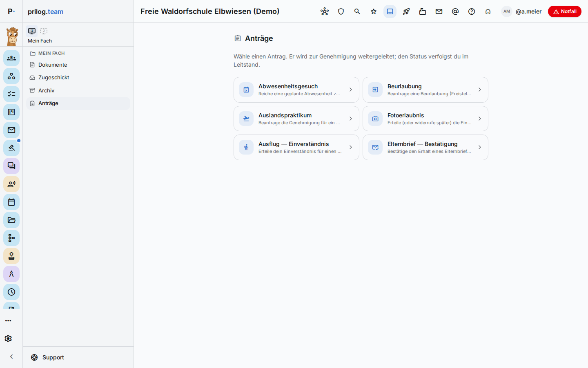Click the shield icon in the header

pos(341,11)
